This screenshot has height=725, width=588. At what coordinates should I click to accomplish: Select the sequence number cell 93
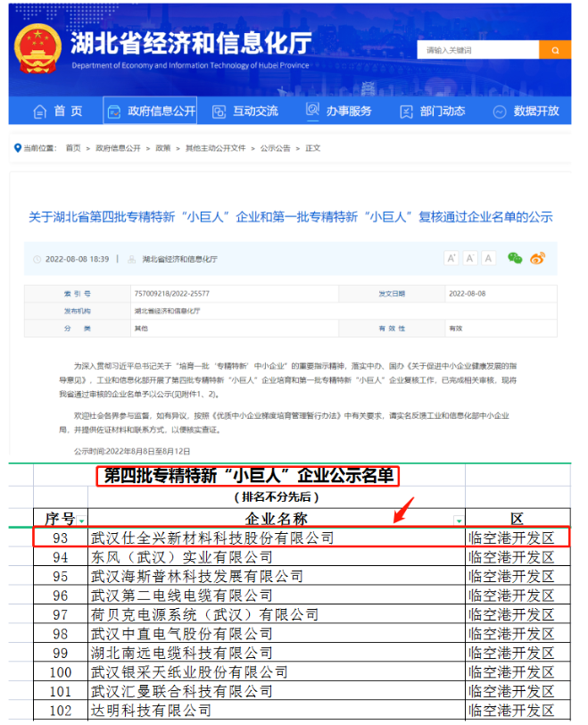click(61, 537)
